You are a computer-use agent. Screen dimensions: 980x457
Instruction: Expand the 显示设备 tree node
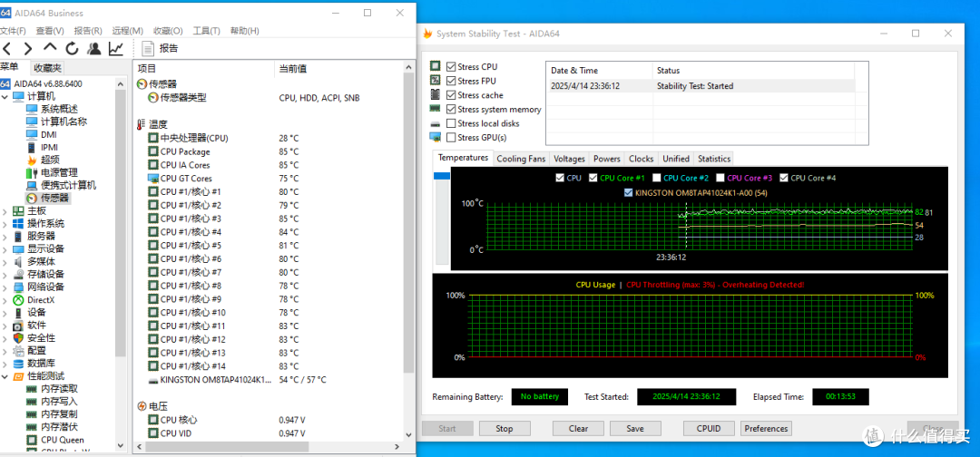coord(5,249)
